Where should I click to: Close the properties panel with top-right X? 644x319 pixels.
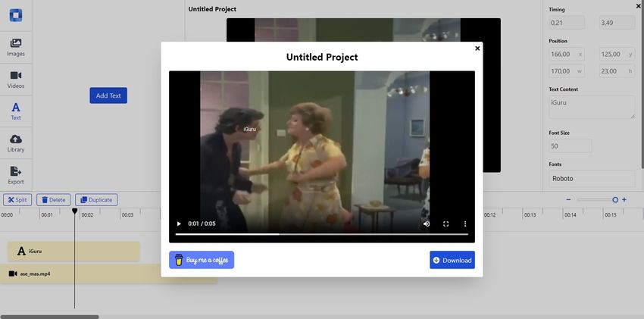638,6
